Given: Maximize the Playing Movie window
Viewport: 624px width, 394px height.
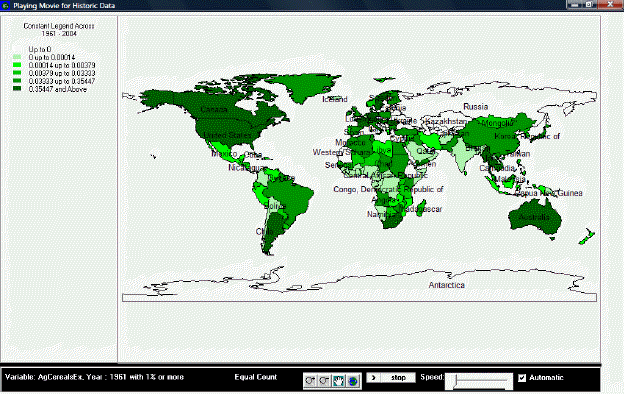Looking at the screenshot, I should click(589, 4).
